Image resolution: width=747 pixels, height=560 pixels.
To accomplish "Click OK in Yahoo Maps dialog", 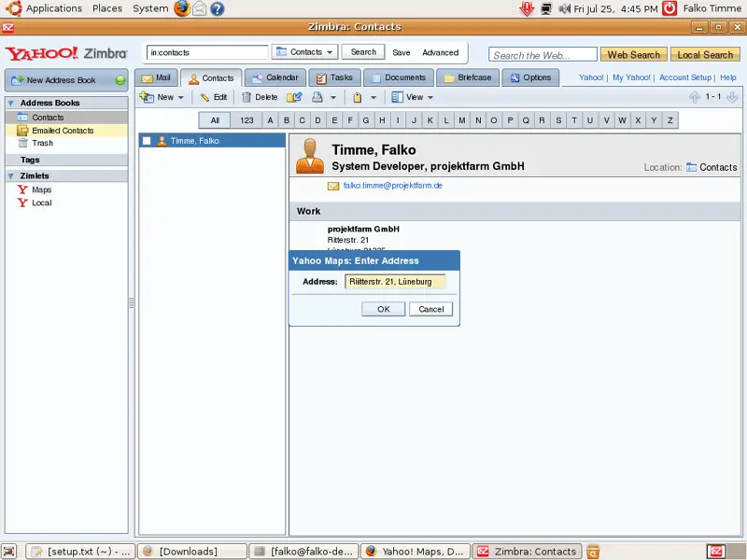I will pos(384,309).
